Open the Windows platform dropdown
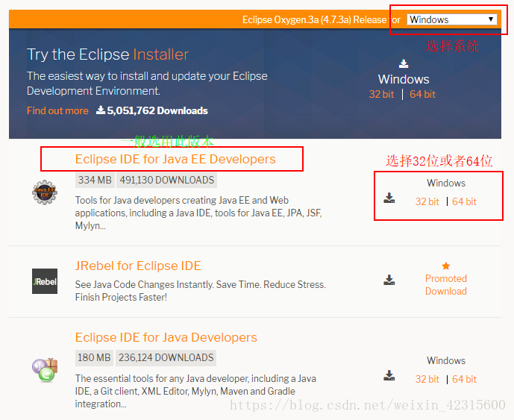The height and width of the screenshot is (420, 514). tap(452, 19)
